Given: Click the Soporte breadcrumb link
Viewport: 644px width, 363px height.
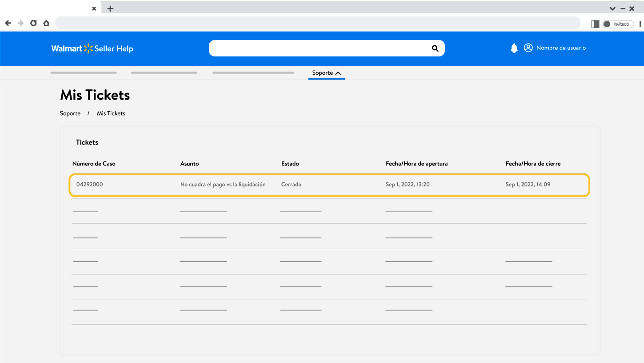Looking at the screenshot, I should (70, 113).
